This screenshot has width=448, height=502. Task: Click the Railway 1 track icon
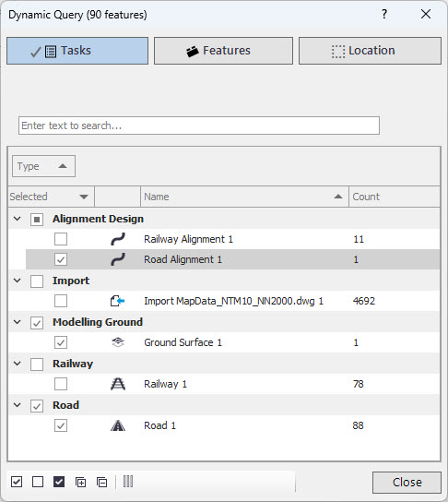coord(118,384)
